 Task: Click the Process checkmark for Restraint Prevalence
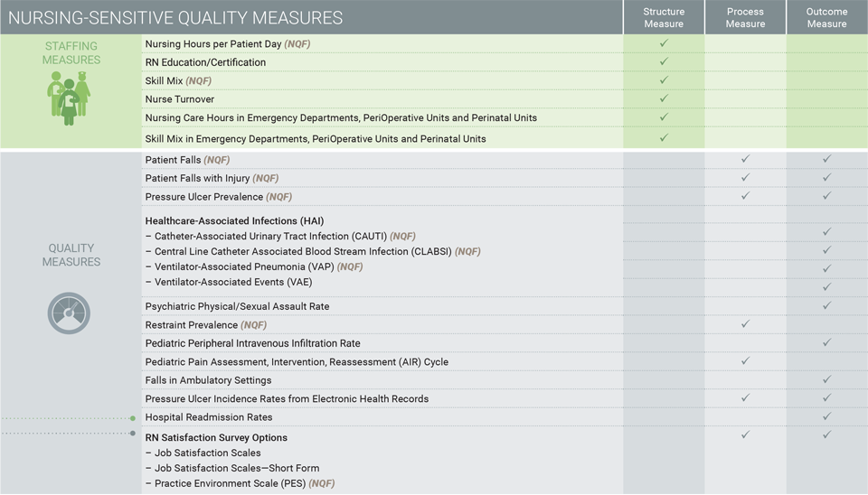[x=745, y=323]
